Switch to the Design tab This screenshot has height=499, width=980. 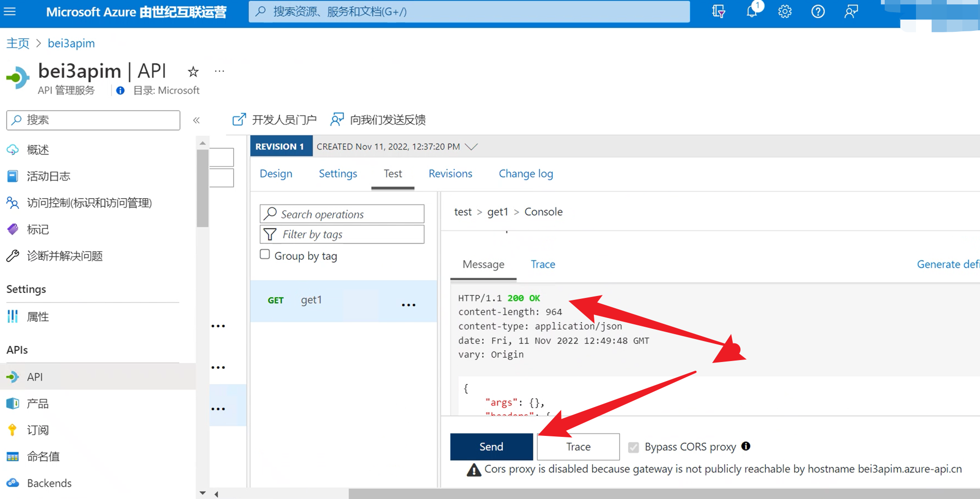pyautogui.click(x=276, y=174)
